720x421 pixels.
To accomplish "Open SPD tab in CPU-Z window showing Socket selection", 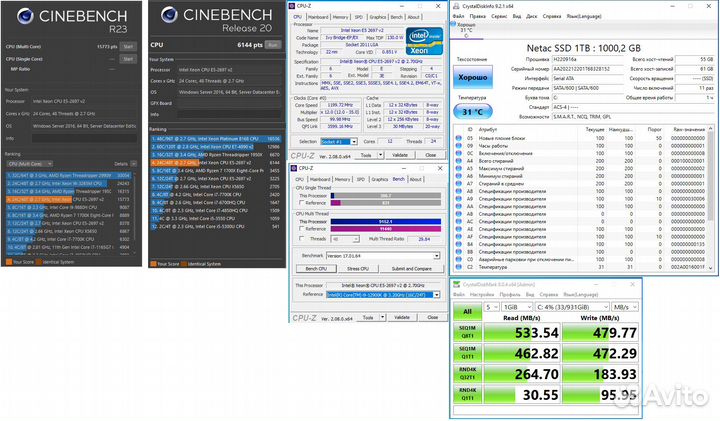I will click(358, 17).
